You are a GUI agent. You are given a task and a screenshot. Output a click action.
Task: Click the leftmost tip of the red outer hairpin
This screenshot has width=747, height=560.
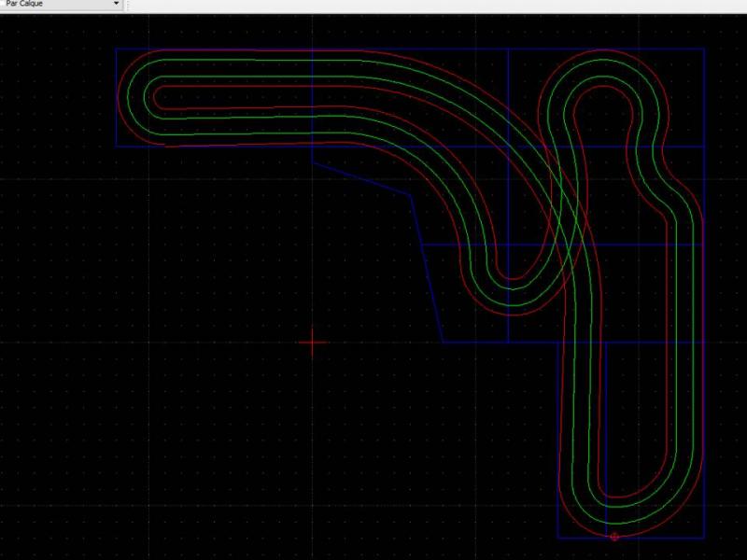tap(119, 97)
